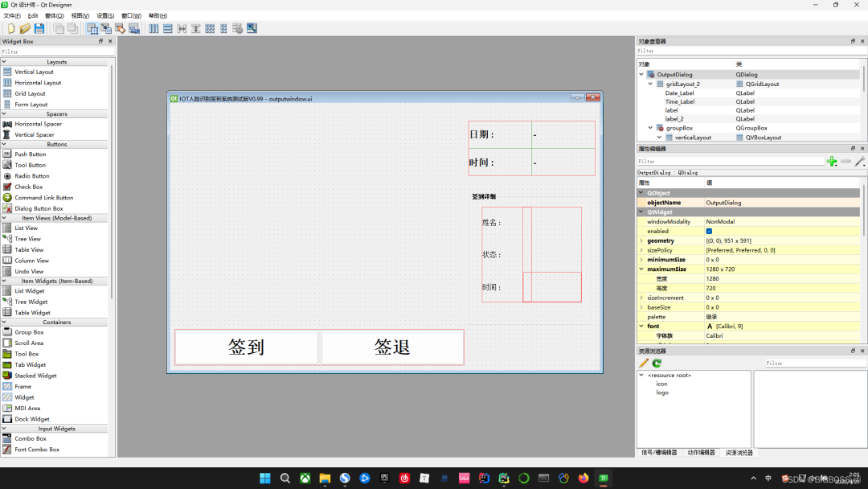This screenshot has width=868, height=489.
Task: Select Push Button in Widget Box
Action: pyautogui.click(x=30, y=154)
